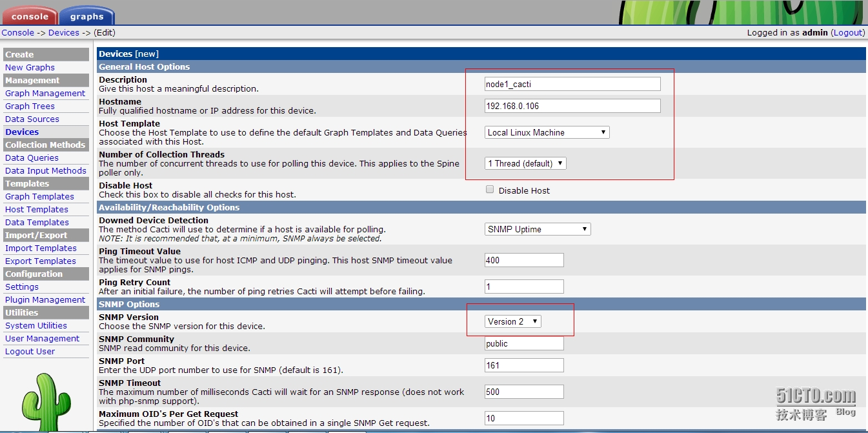Click the Ping Timeout Value field

pos(524,260)
